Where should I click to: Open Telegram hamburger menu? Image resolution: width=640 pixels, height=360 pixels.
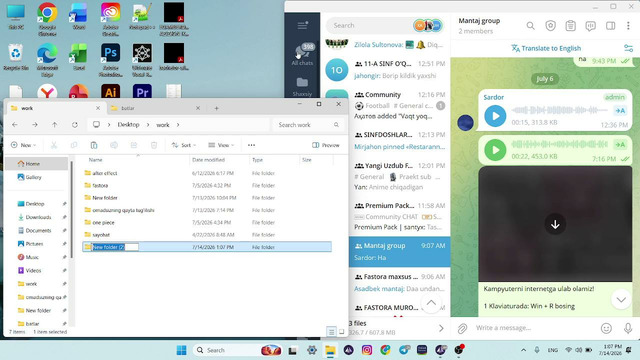tap(302, 26)
